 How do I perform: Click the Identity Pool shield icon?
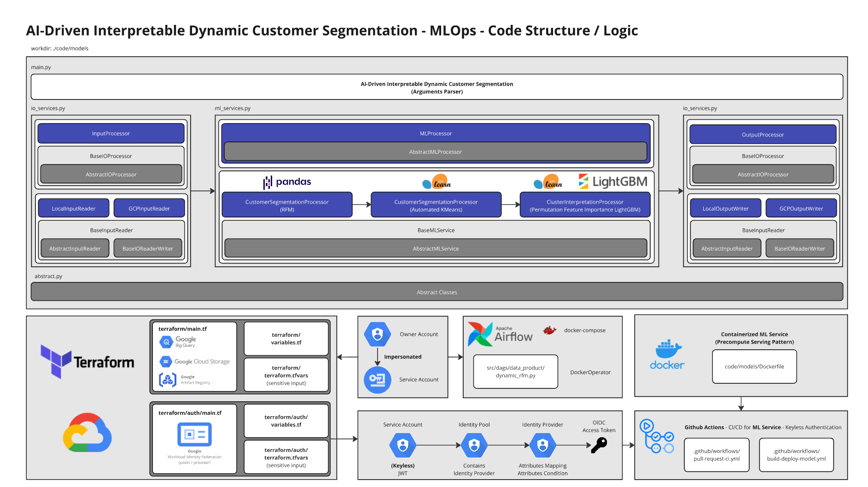tap(474, 445)
